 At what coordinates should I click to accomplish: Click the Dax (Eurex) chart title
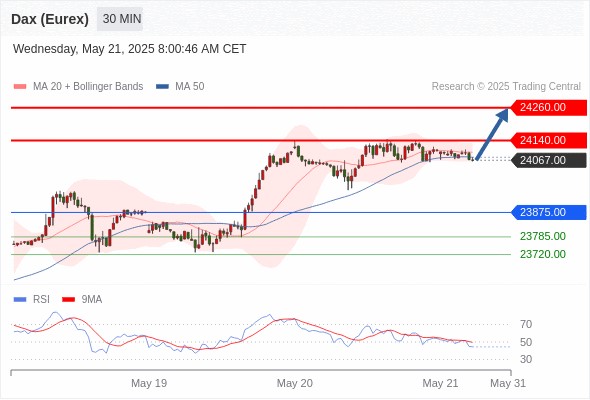point(50,19)
